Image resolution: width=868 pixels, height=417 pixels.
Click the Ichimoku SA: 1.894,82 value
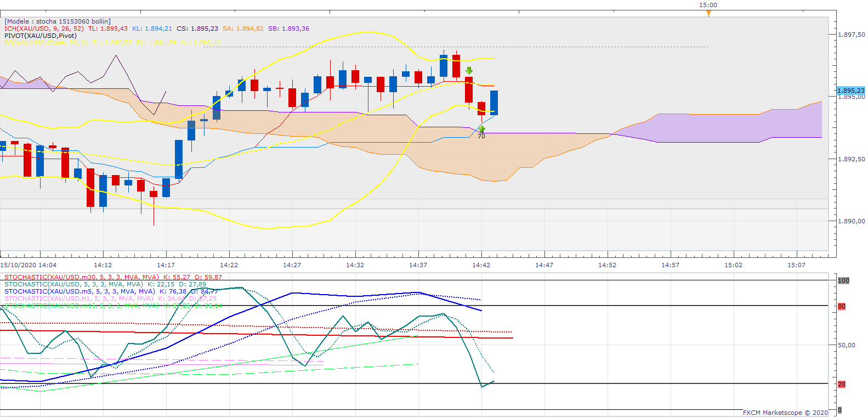243,29
